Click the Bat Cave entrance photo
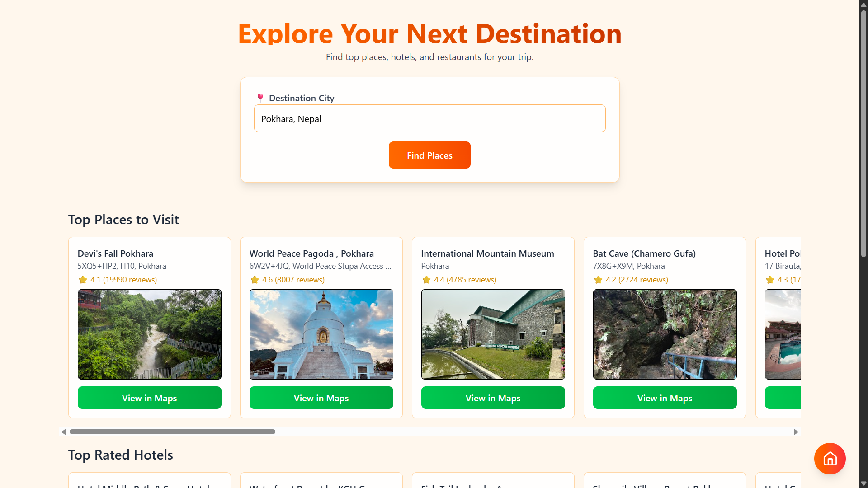The image size is (868, 488). pos(665,334)
